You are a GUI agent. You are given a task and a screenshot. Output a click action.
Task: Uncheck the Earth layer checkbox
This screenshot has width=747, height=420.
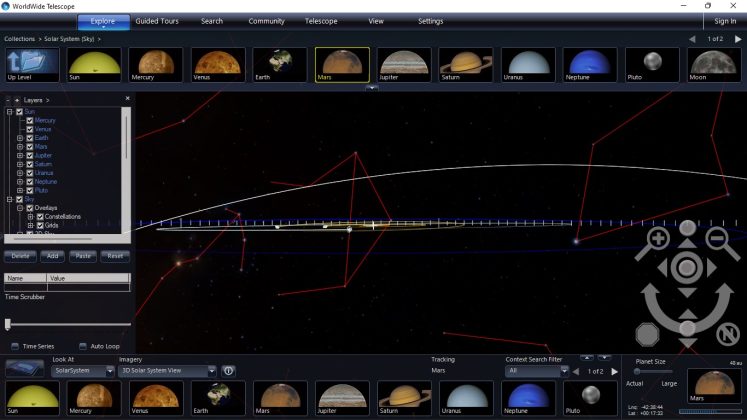tap(30, 138)
